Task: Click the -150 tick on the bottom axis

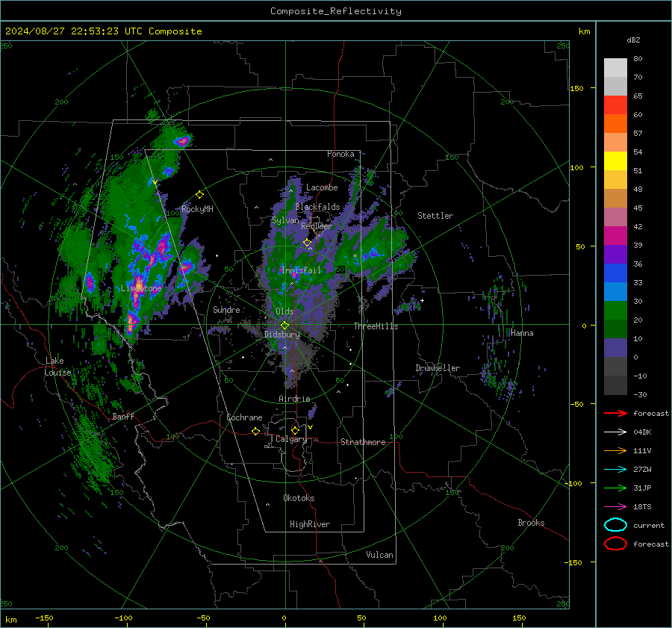Action: point(44,618)
